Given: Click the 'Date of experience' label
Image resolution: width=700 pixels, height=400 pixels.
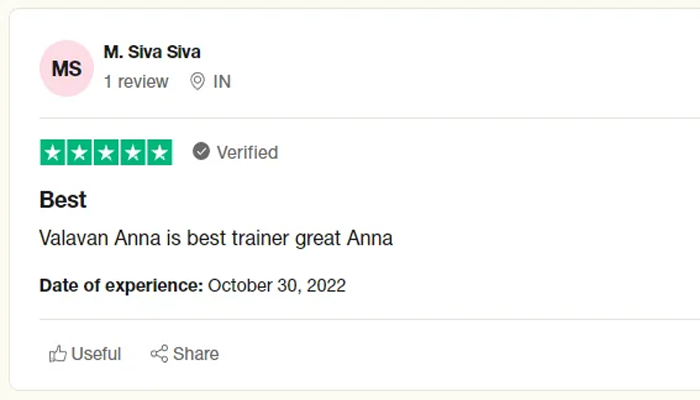Looking at the screenshot, I should (121, 286).
